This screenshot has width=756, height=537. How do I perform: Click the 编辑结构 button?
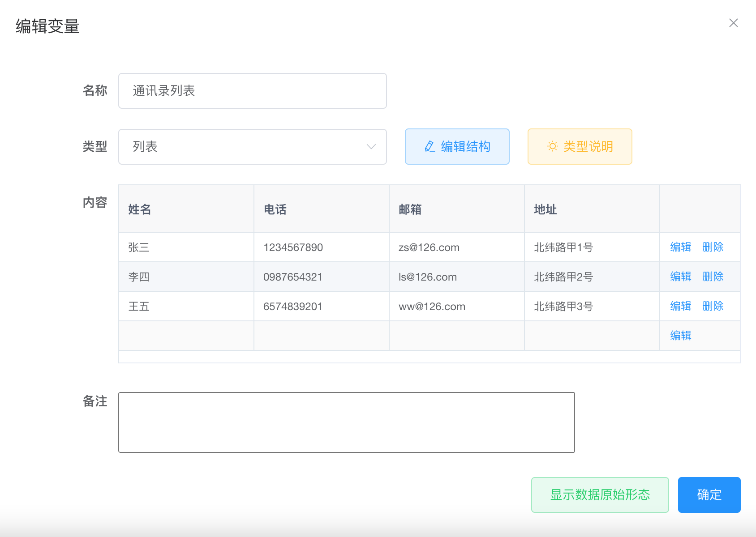pyautogui.click(x=457, y=147)
